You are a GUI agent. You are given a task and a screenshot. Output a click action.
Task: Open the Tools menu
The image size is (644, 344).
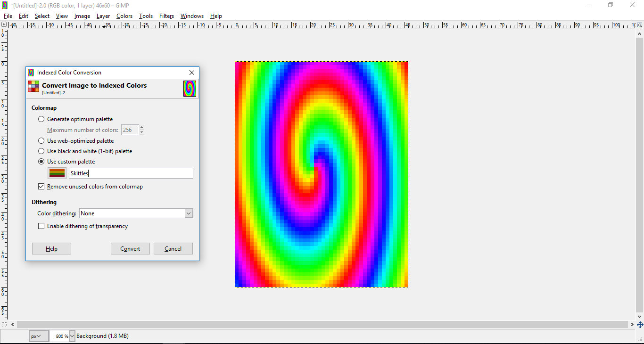[x=146, y=16]
